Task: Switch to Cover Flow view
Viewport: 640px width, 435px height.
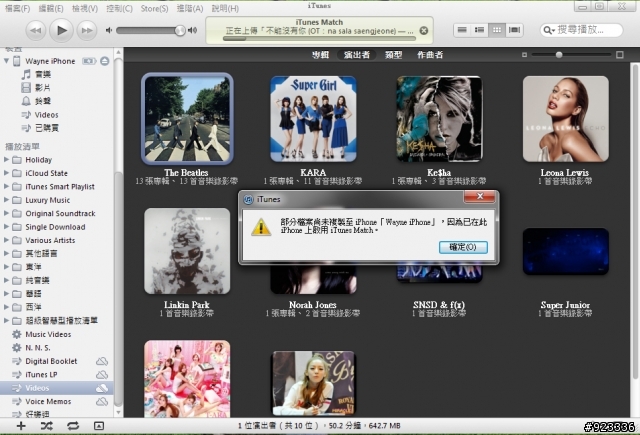Action: (514, 30)
